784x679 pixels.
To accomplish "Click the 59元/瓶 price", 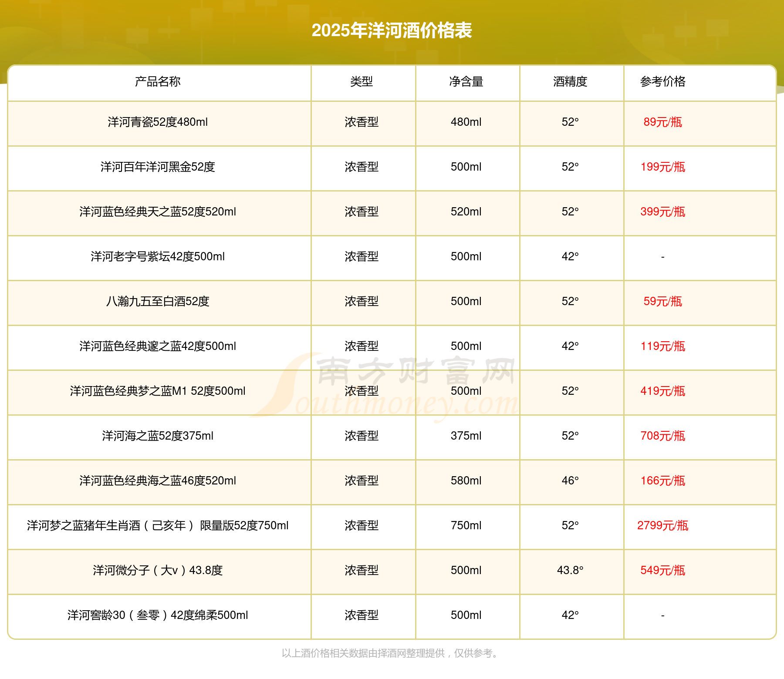I will [662, 301].
